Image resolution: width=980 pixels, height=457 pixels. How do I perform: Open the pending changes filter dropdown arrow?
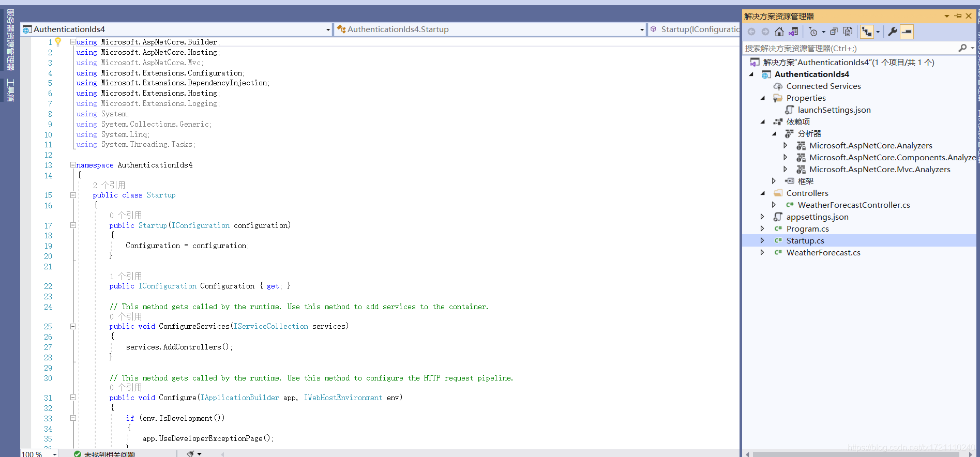[x=823, y=32]
